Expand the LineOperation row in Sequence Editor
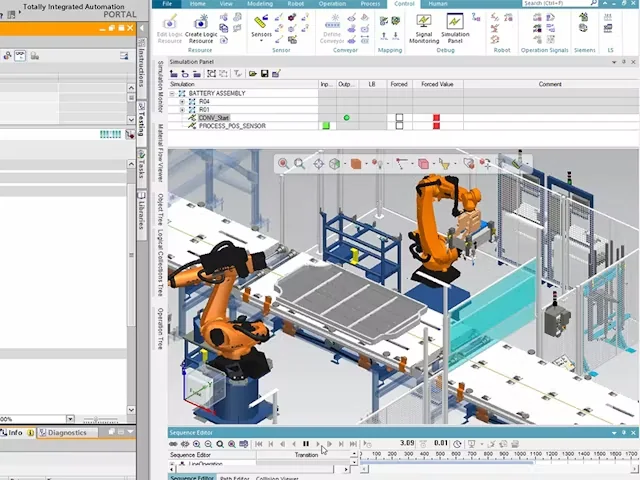640x480 pixels. tap(172, 464)
